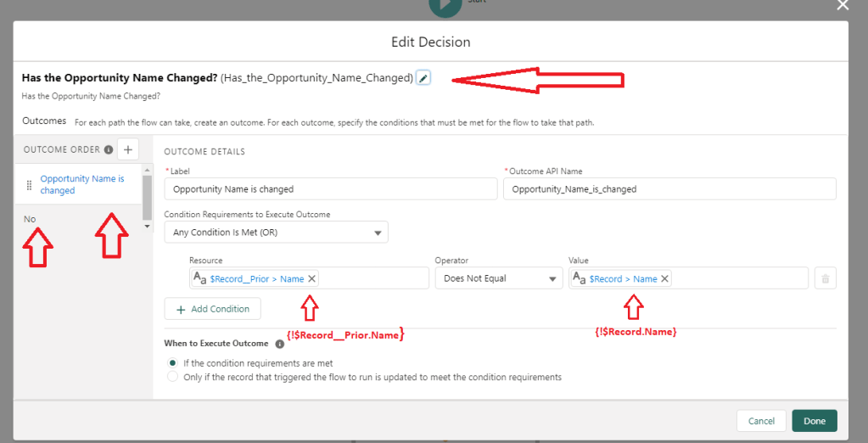Switch to the No default outcome

pyautogui.click(x=31, y=219)
